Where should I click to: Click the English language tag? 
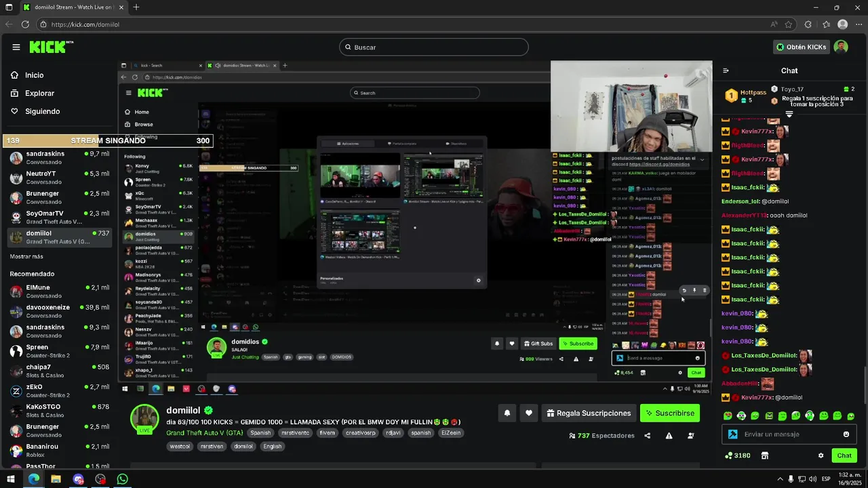[272, 447]
